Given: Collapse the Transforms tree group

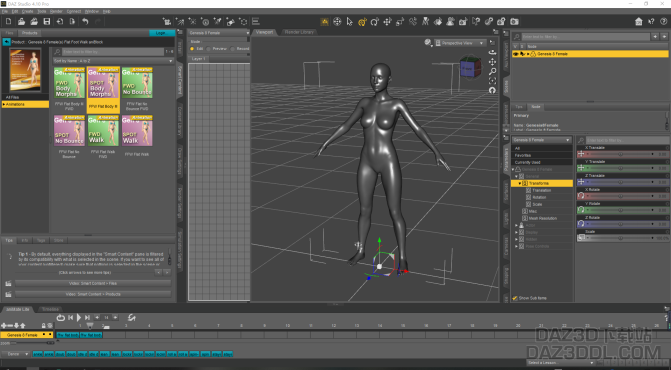Looking at the screenshot, I should 520,184.
